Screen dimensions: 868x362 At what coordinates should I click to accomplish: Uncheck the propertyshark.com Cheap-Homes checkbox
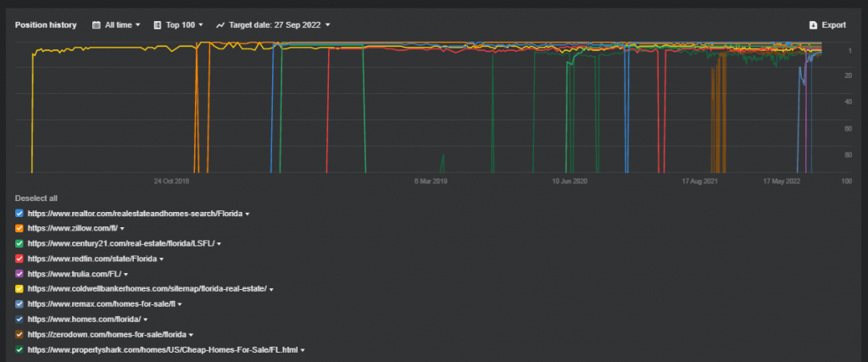[x=19, y=350]
